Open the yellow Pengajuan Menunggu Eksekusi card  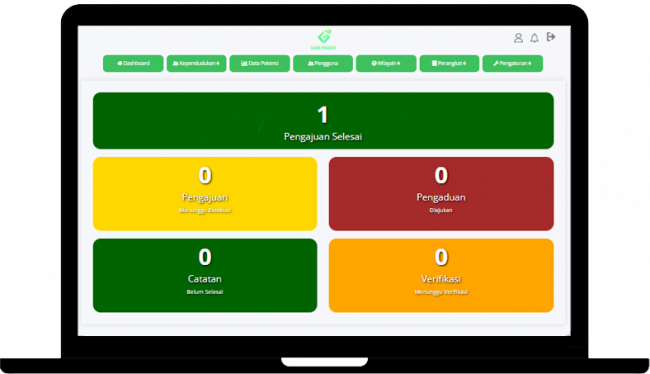coord(205,194)
